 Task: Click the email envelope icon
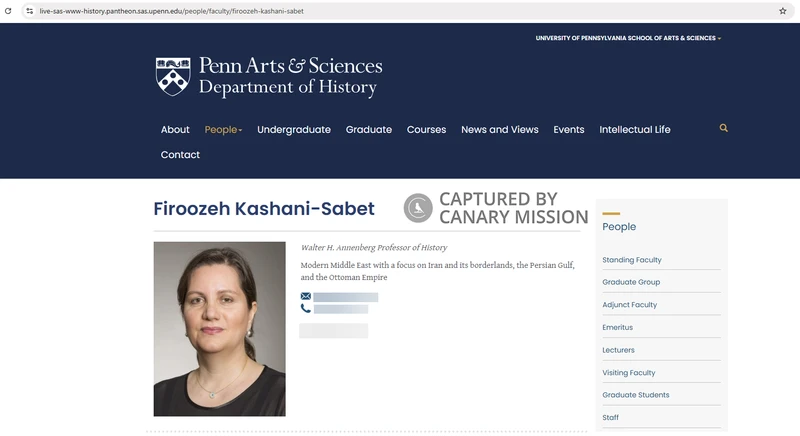tap(306, 297)
